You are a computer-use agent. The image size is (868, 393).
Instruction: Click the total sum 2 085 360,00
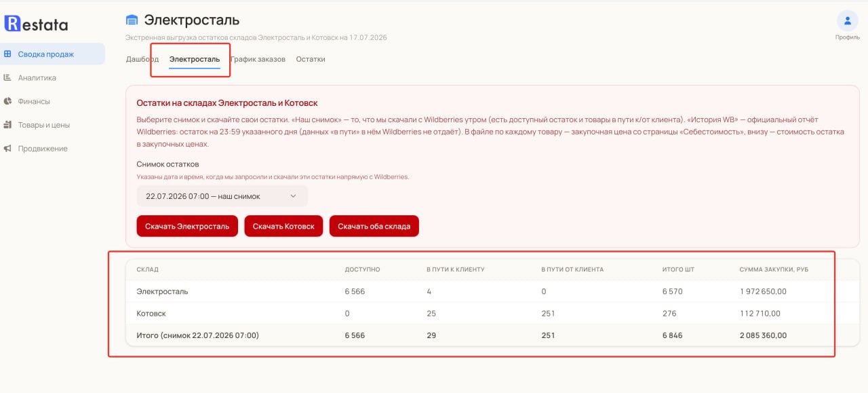click(x=763, y=335)
